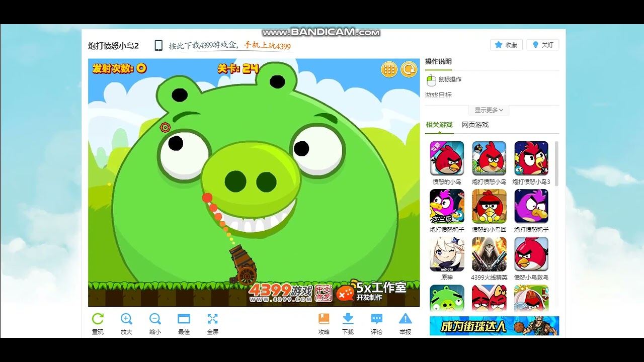Viewport: 644px width, 362px height.
Task: Click the 炮打愤怒小鸟2 page title
Action: pos(114,46)
